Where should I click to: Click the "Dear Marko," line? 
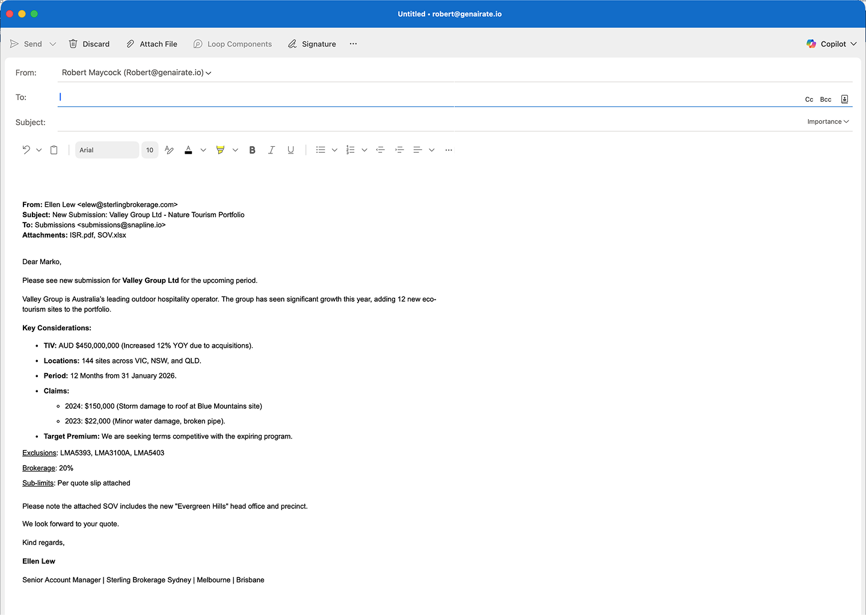coord(42,262)
